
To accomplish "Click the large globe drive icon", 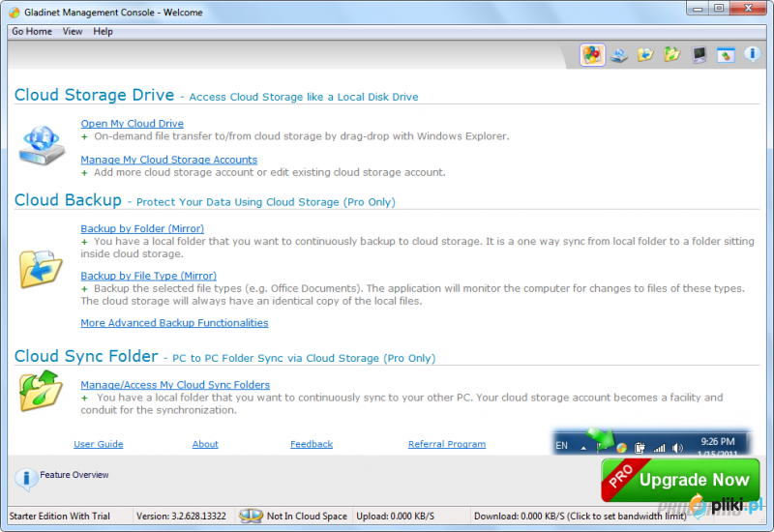I will tap(42, 146).
